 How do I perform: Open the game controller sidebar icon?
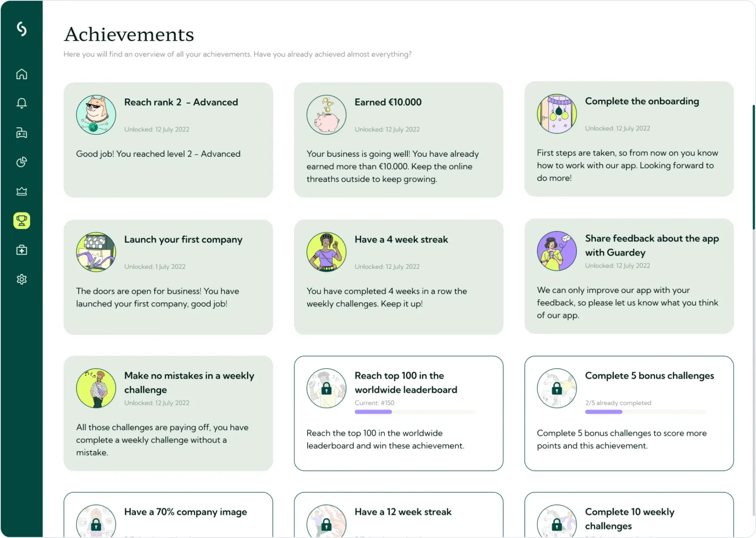pos(22,133)
